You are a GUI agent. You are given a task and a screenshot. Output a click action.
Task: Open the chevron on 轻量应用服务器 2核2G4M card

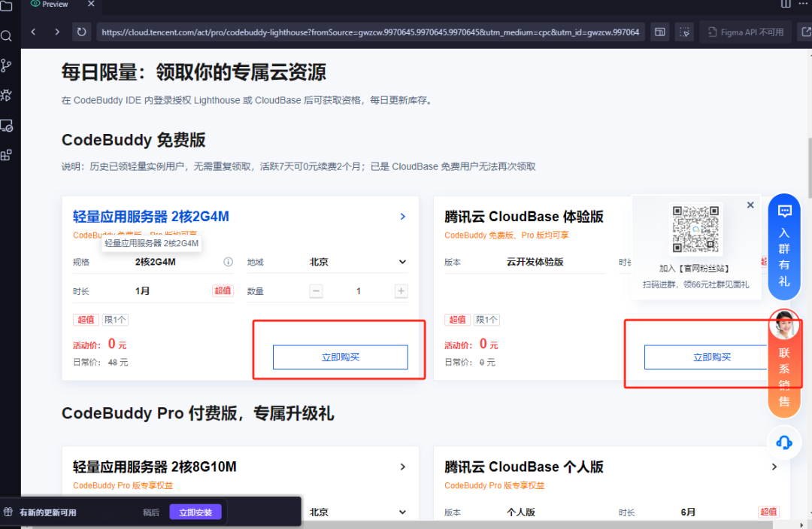tap(403, 217)
